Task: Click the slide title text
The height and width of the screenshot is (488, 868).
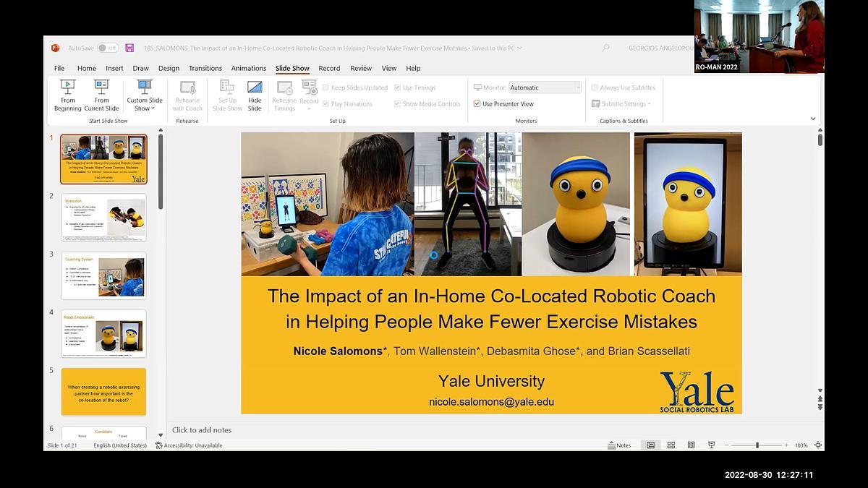Action: [x=491, y=309]
